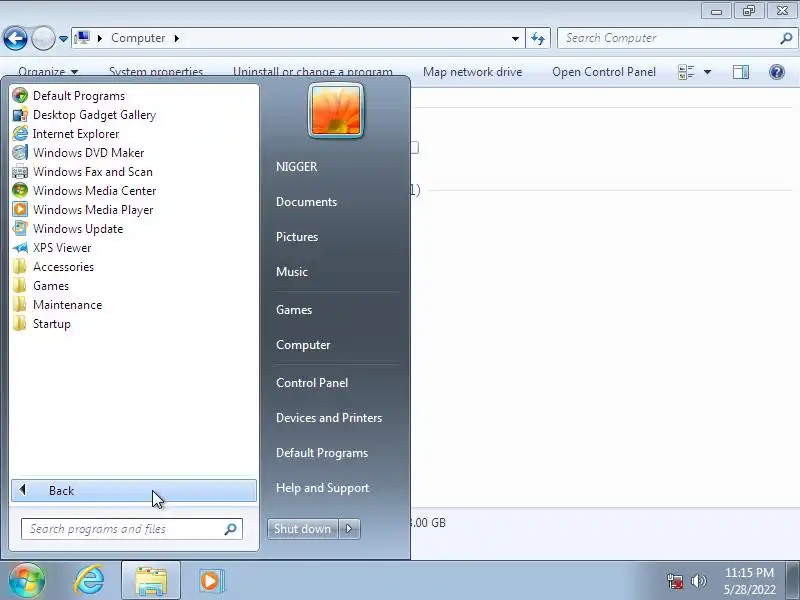Launch Windows DVD Maker icon
This screenshot has width=800, height=600.
20,153
